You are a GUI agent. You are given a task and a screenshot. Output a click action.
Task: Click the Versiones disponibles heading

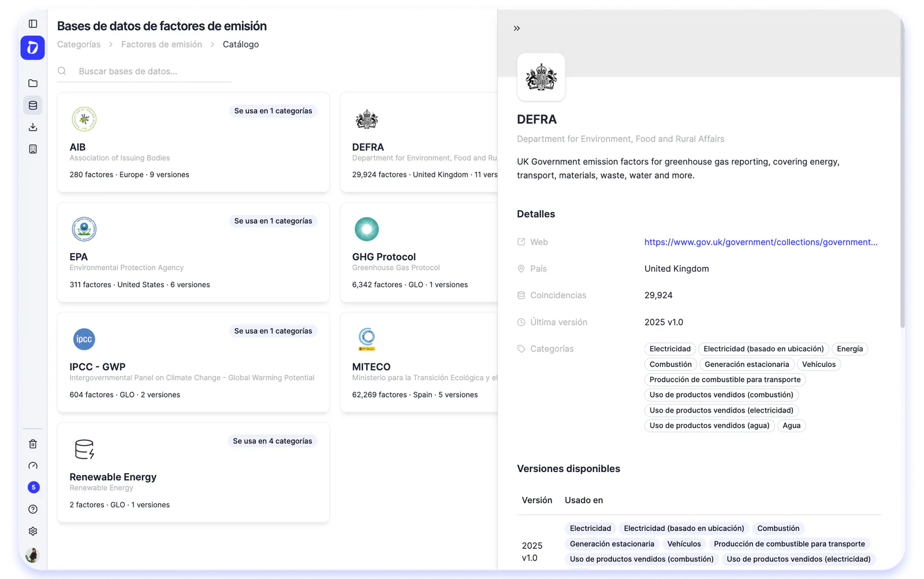tap(569, 469)
